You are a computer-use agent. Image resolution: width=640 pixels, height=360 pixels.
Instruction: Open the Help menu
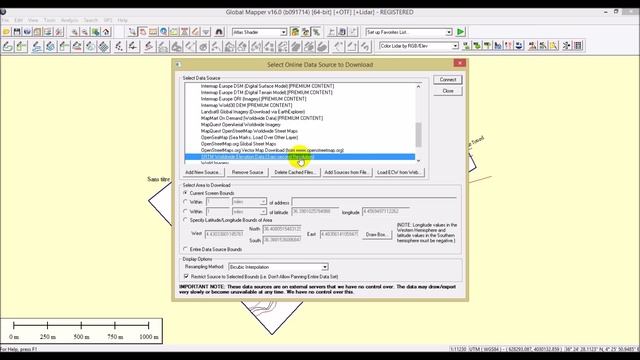[122, 20]
